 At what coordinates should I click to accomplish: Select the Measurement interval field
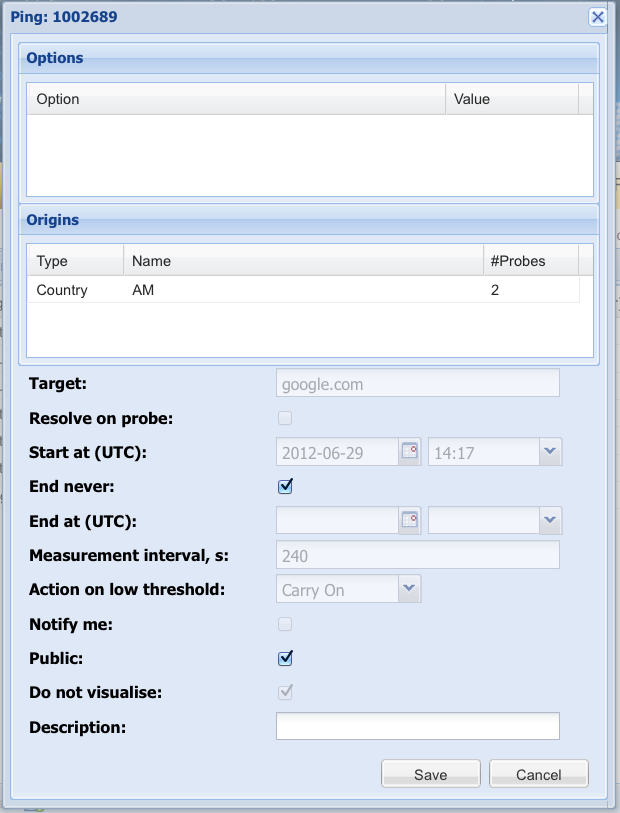(417, 556)
